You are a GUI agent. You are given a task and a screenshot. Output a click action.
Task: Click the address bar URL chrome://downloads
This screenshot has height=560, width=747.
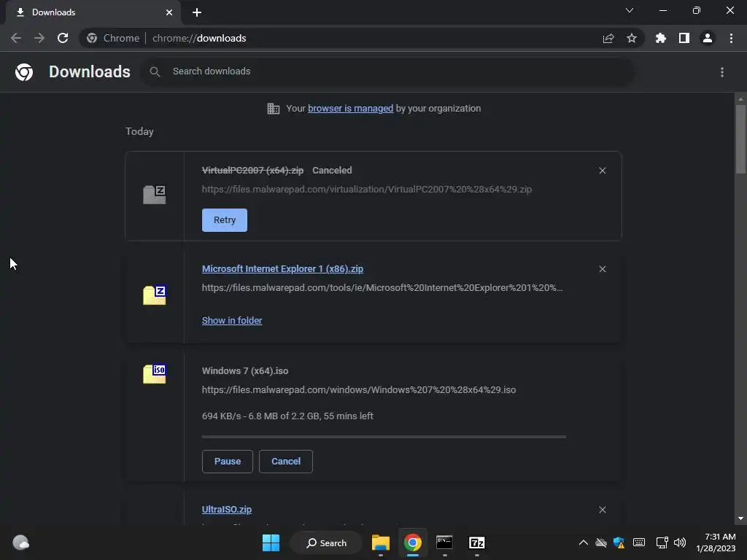pos(199,38)
